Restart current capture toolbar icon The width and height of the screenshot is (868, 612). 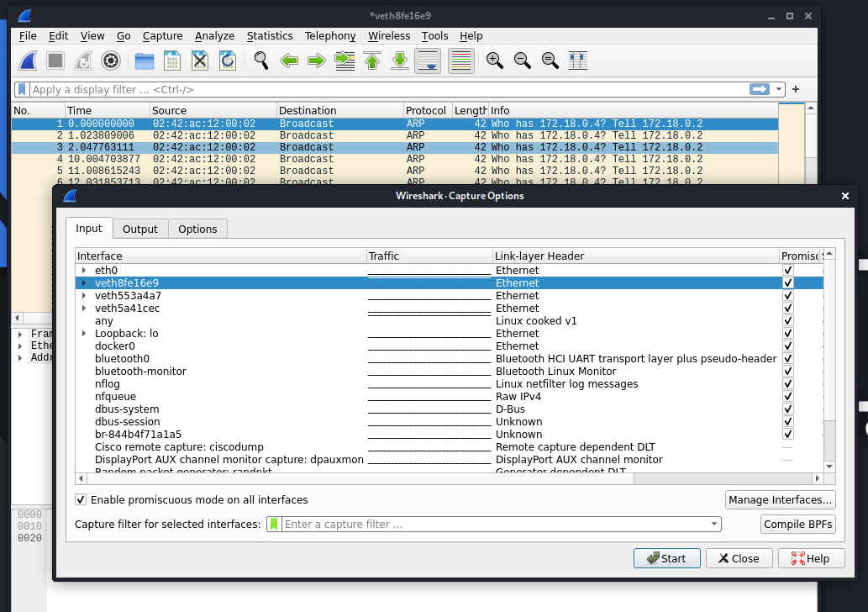click(x=83, y=61)
